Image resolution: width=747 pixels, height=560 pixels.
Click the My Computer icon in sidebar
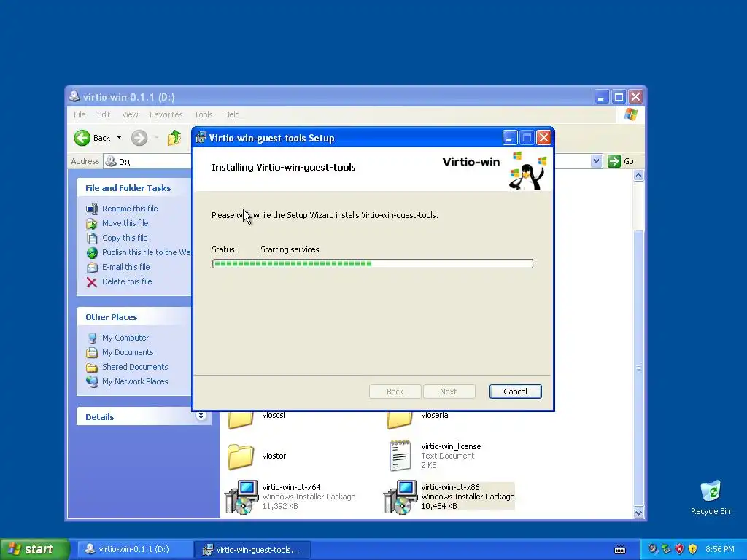92,338
